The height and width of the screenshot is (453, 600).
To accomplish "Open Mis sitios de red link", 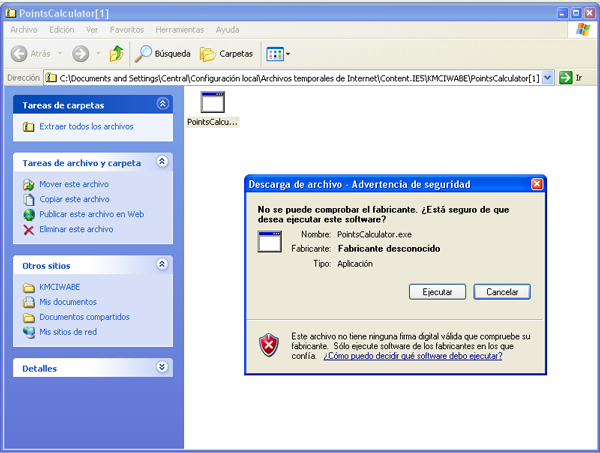I will tap(68, 332).
